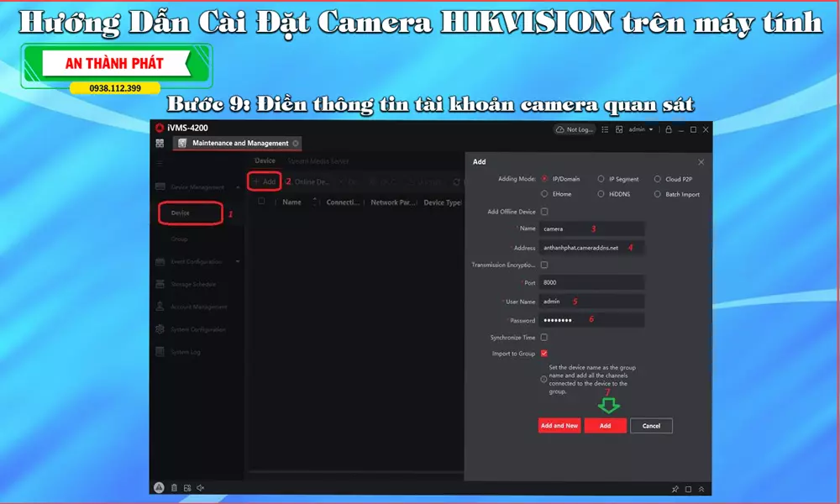Open the task list icon in title bar
This screenshot has width=840, height=504.
coord(605,129)
